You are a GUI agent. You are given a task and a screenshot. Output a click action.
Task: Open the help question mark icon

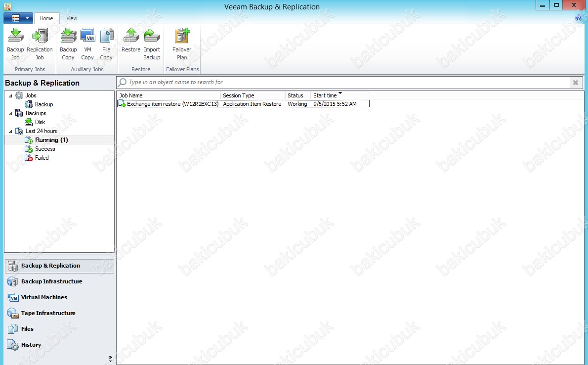click(x=579, y=18)
